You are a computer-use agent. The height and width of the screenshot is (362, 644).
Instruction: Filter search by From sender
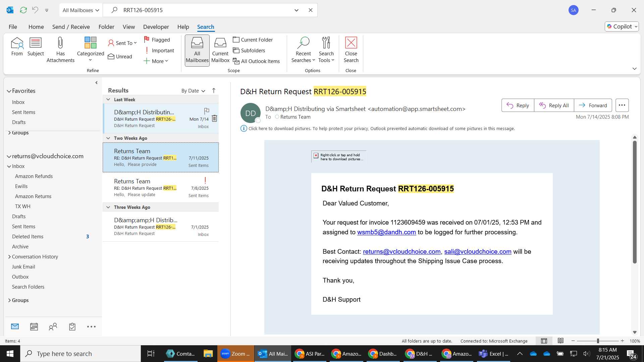17,47
